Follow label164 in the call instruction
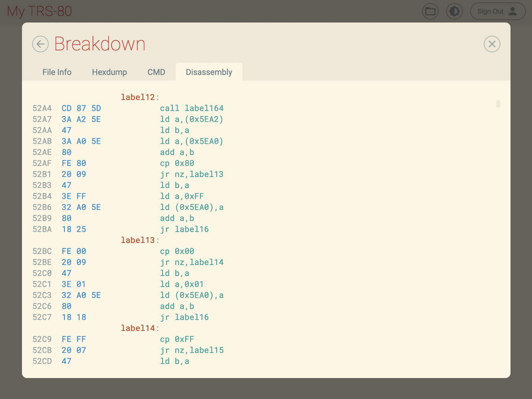This screenshot has height=399, width=532. tap(204, 108)
